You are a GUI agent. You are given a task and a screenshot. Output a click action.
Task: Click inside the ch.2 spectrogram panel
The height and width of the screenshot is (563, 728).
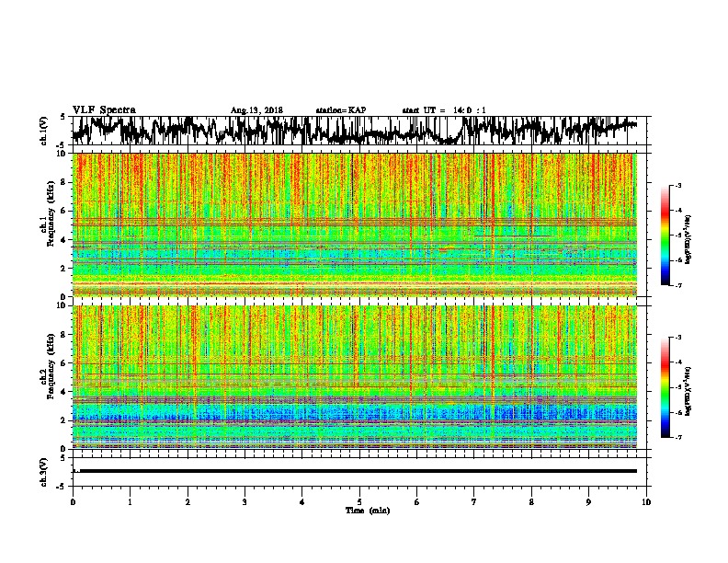click(x=355, y=377)
